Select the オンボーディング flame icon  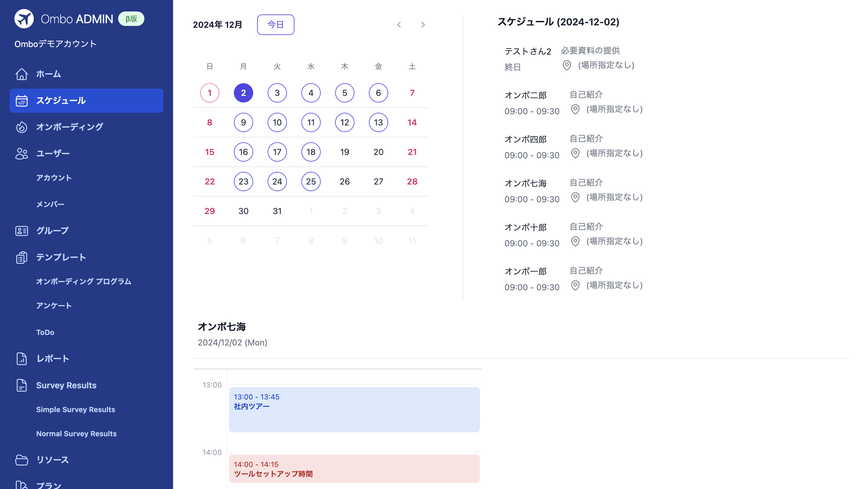(x=22, y=127)
